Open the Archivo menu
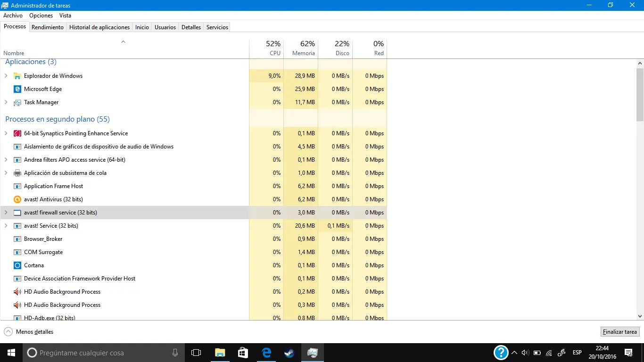 pyautogui.click(x=13, y=16)
